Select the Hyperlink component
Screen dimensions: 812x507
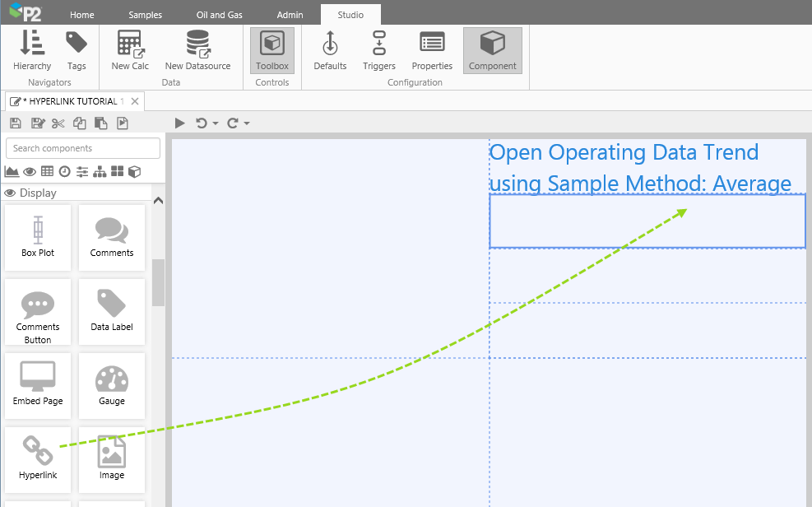[x=38, y=455]
